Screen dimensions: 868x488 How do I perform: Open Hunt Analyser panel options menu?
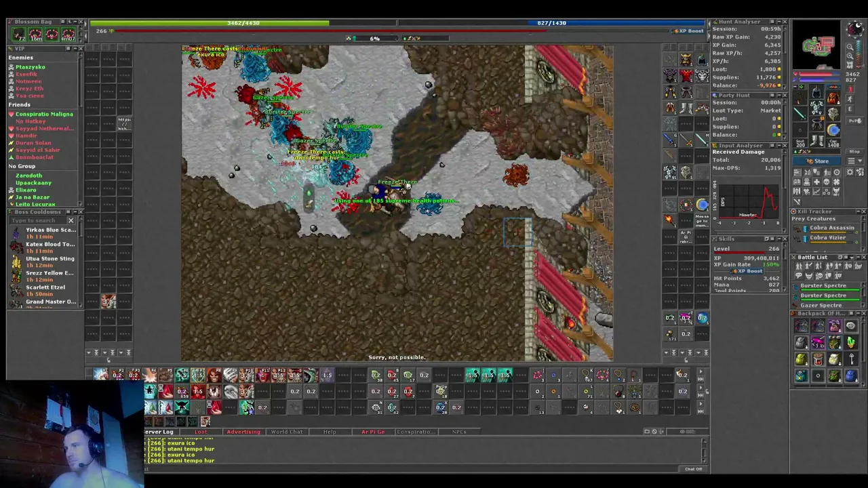click(772, 22)
